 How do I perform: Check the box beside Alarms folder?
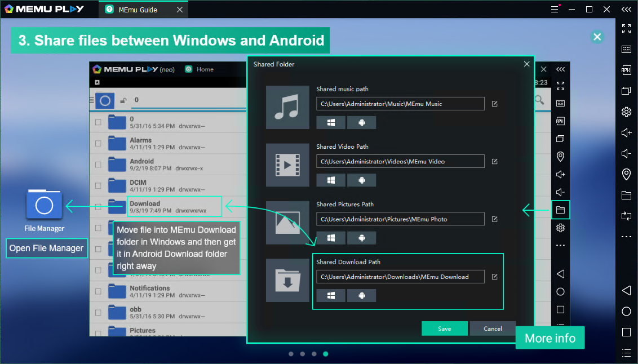click(x=98, y=143)
